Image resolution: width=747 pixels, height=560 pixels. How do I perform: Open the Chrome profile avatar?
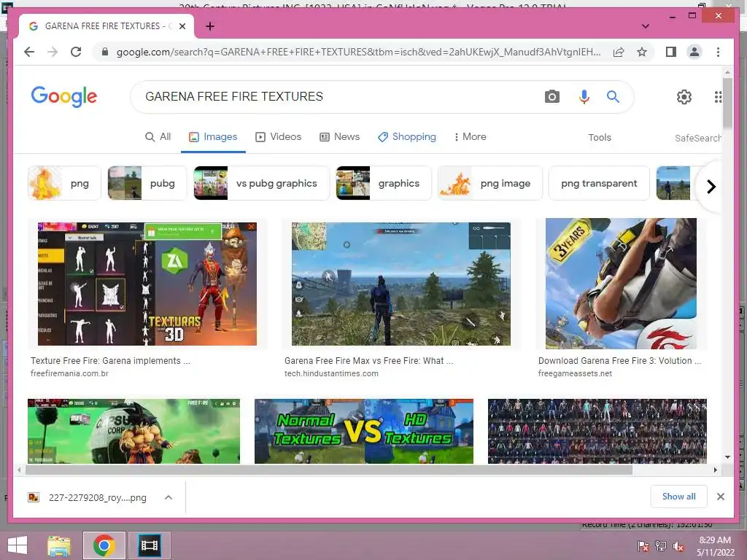[x=694, y=52]
